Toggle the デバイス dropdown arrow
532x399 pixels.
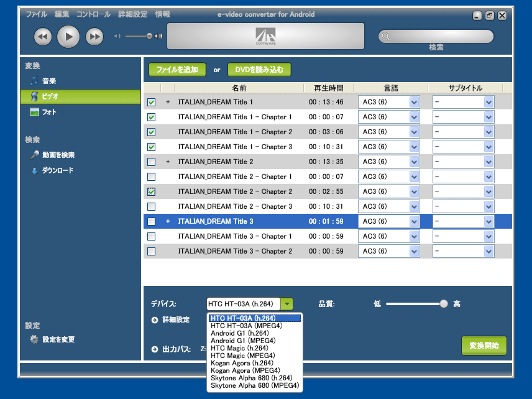tap(287, 304)
